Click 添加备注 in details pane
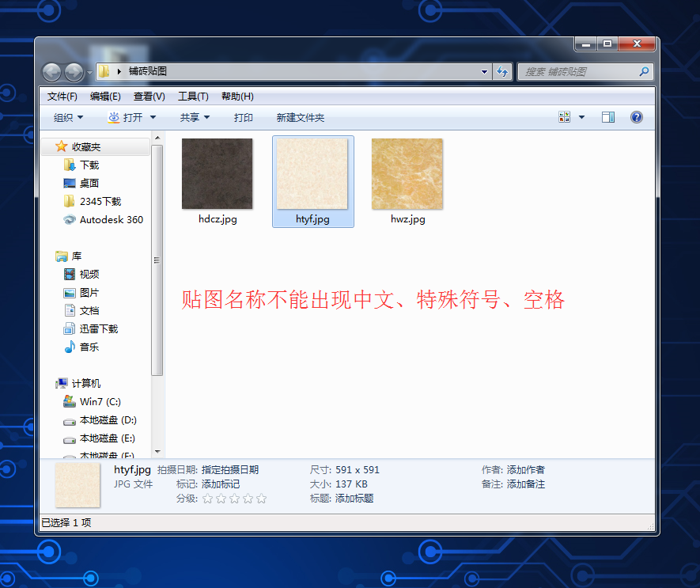This screenshot has height=588, width=700. 526,484
